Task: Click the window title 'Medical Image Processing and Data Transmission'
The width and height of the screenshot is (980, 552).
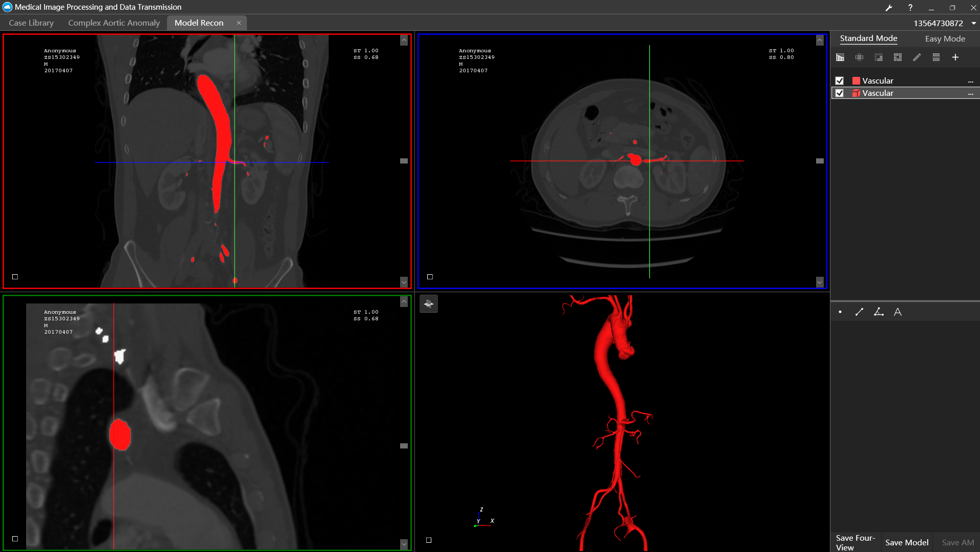Action: (98, 7)
